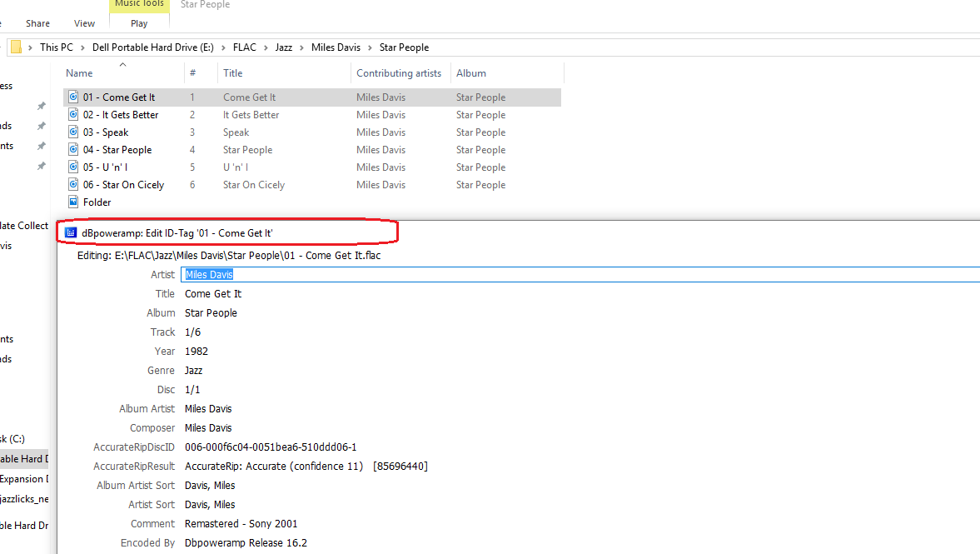The width and height of the screenshot is (980, 554).
Task: Sort files by the Contributing artists column
Action: [399, 73]
